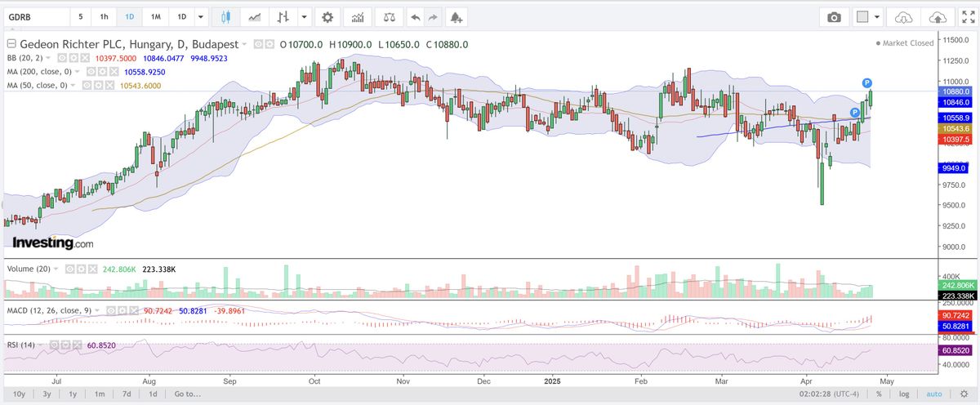The height and width of the screenshot is (405, 980).
Task: Load chart layout with cloud-download icon
Action: tap(903, 17)
